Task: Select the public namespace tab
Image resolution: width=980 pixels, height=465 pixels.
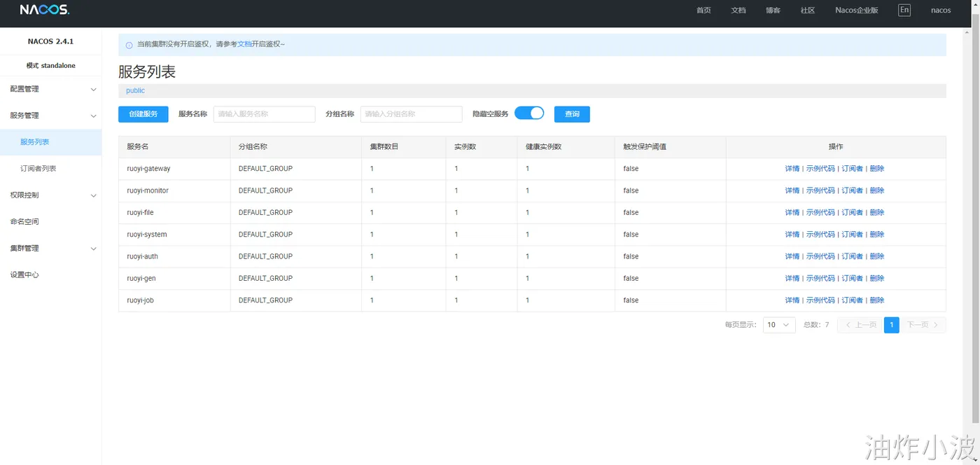Action: [x=135, y=91]
